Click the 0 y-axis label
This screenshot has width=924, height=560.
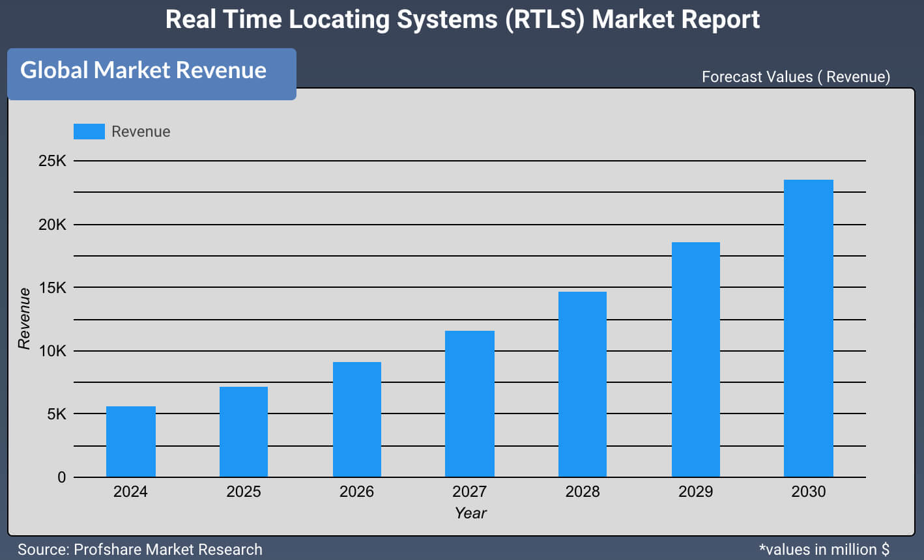62,477
